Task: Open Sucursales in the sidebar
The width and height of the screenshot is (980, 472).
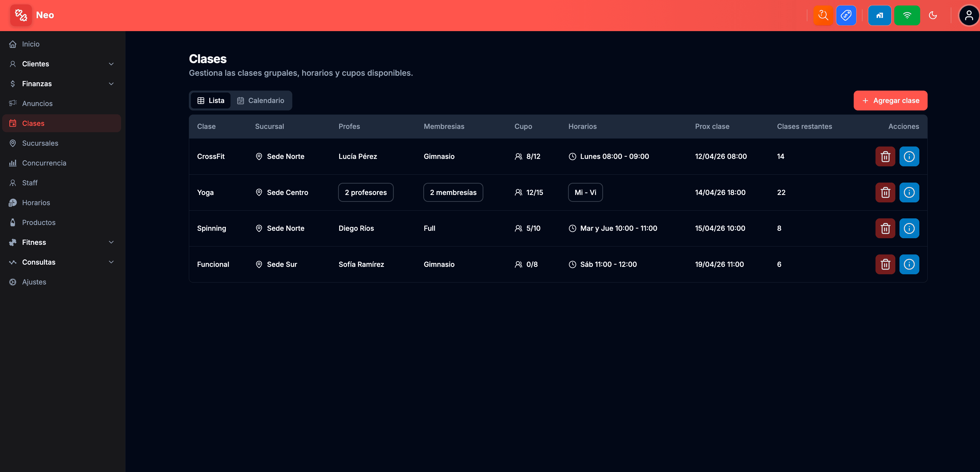Action: point(40,143)
